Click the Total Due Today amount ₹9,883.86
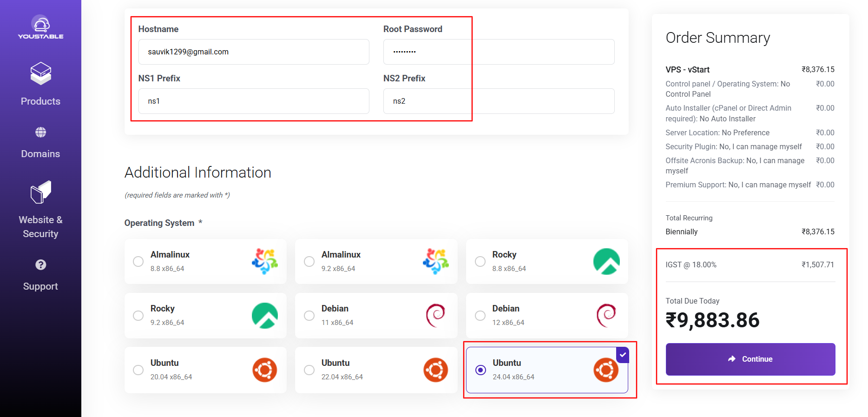The width and height of the screenshot is (868, 417). point(712,320)
